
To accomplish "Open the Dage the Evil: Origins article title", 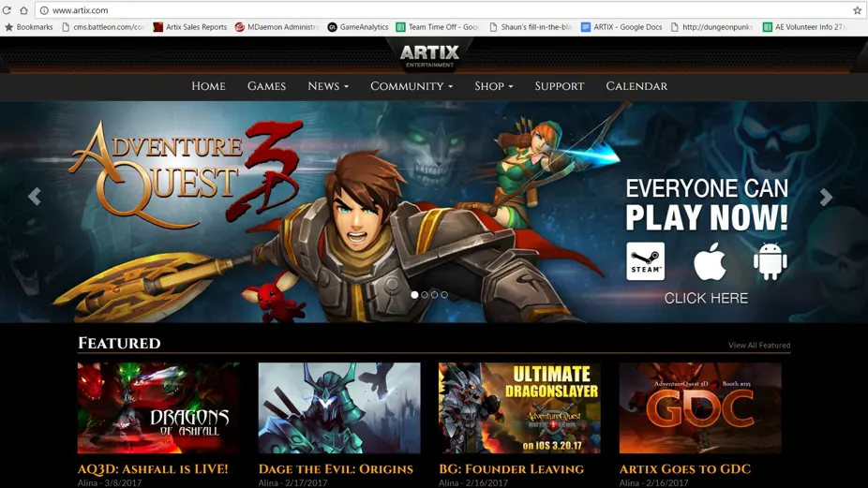I will [x=336, y=469].
